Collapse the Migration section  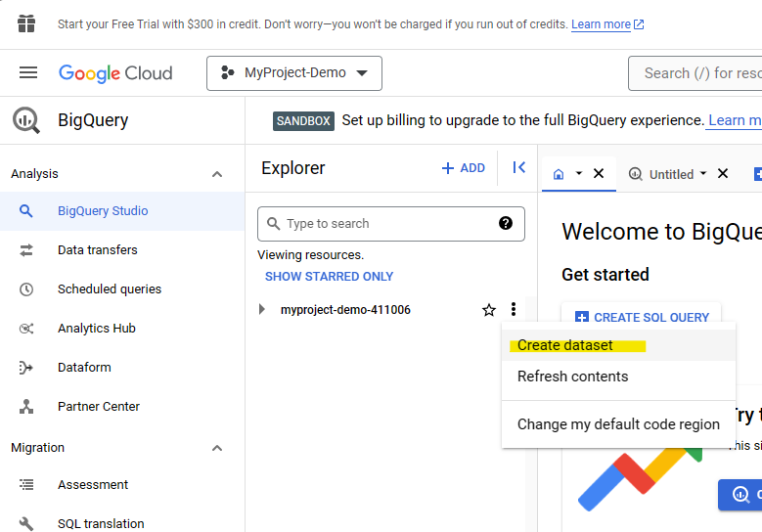[217, 448]
